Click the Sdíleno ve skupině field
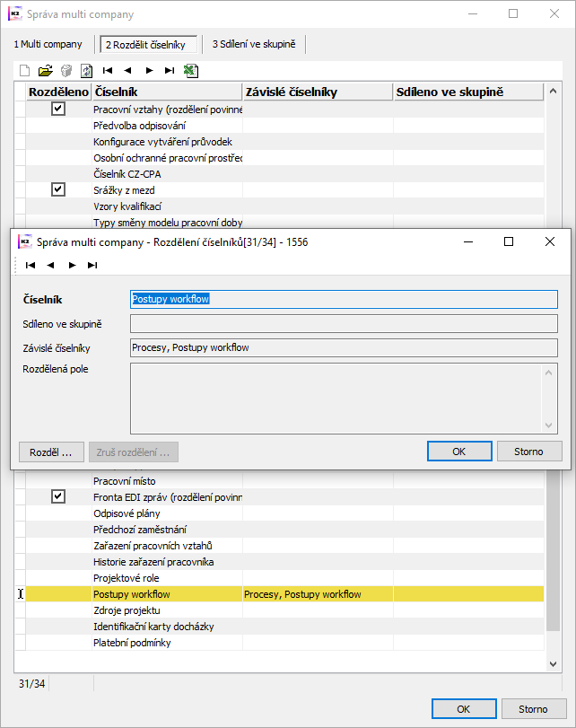576x728 pixels. click(344, 324)
